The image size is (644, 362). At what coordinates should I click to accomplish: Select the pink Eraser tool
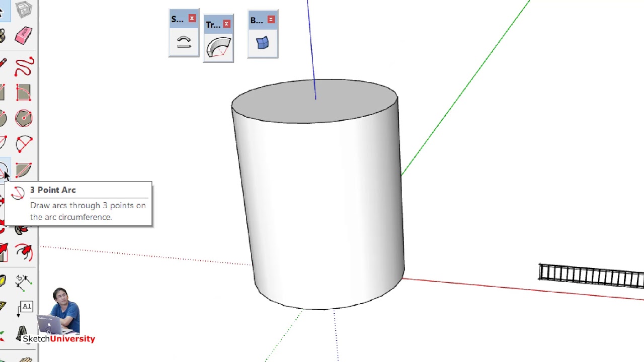24,36
